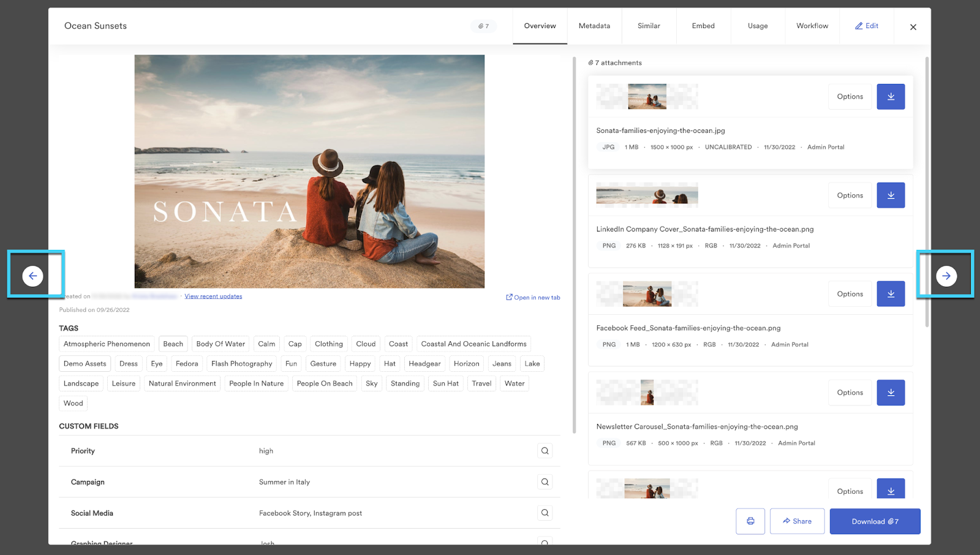Screen dimensions: 980x555
Task: Click the Coastal And Oceanic Landforms tag
Action: (473, 344)
